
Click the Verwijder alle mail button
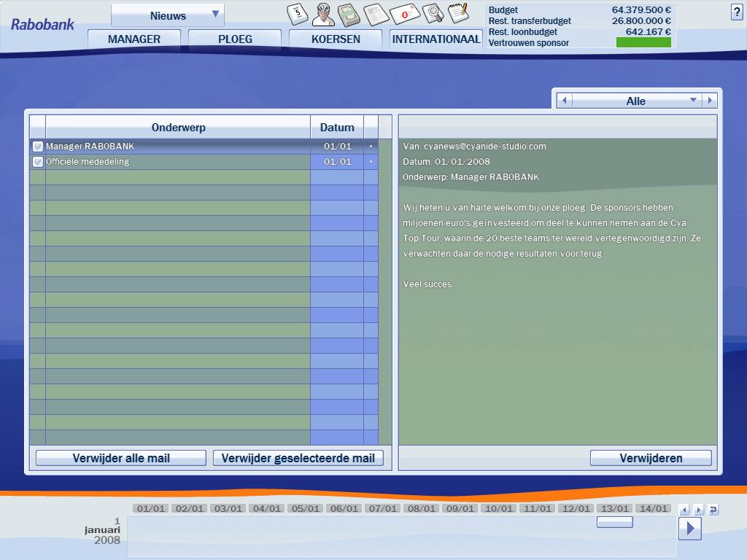121,458
